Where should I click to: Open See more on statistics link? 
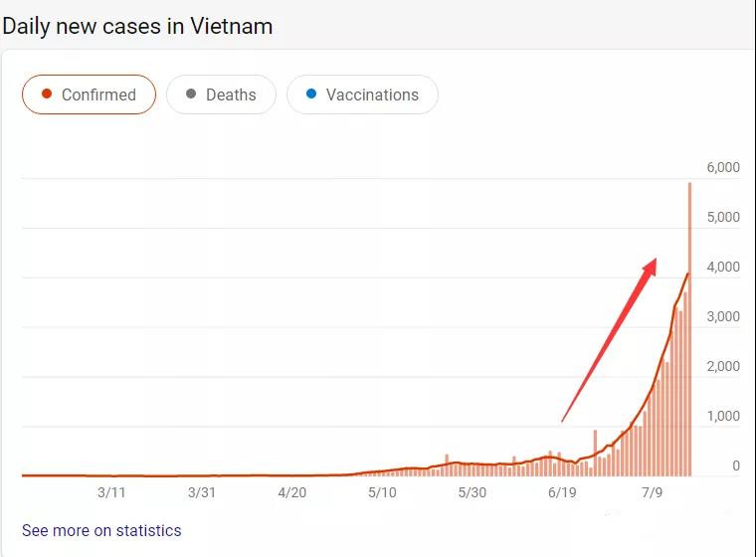pos(101,530)
